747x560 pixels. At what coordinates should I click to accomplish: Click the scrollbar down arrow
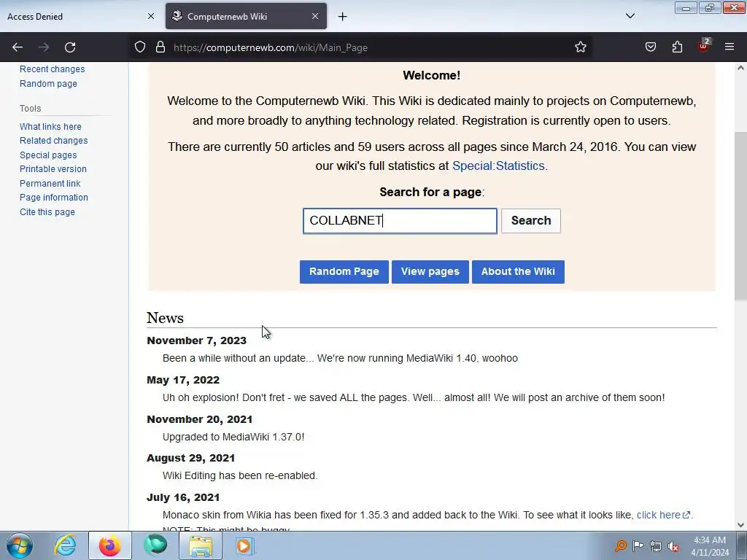click(x=740, y=525)
